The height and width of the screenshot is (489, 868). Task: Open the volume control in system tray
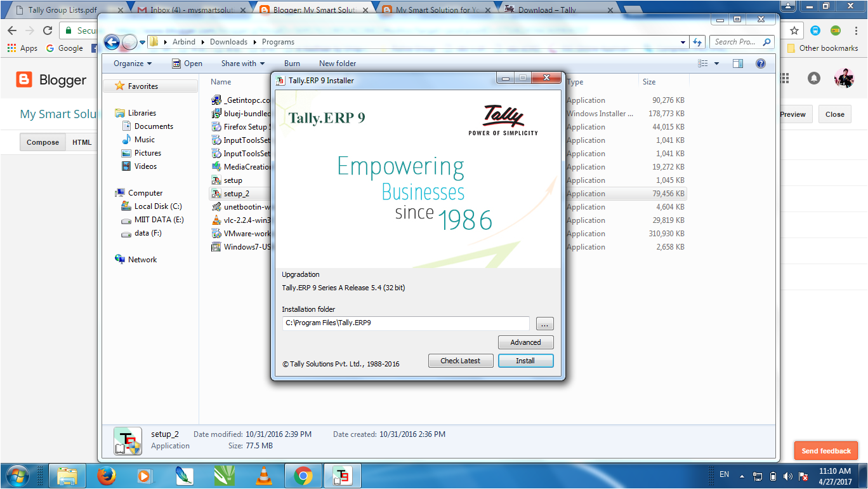tap(788, 476)
